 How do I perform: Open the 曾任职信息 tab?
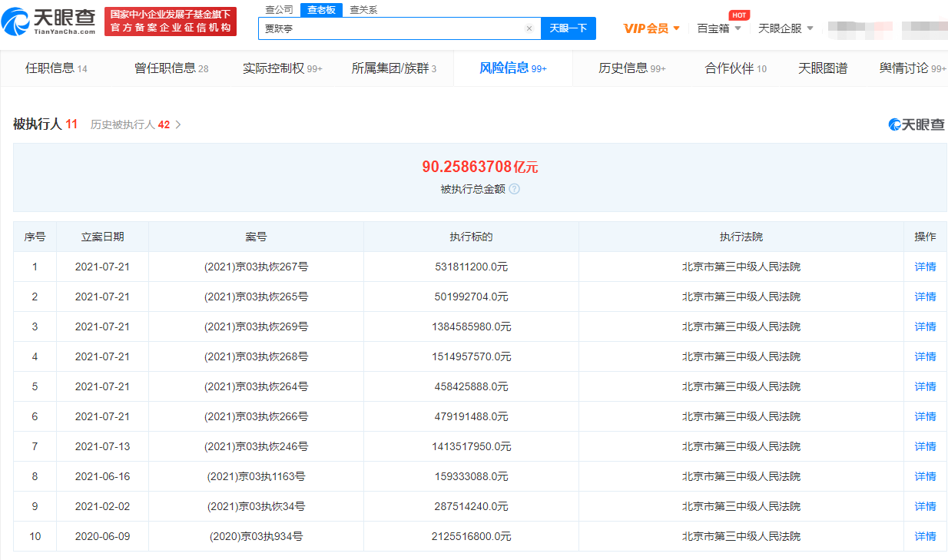[x=171, y=68]
